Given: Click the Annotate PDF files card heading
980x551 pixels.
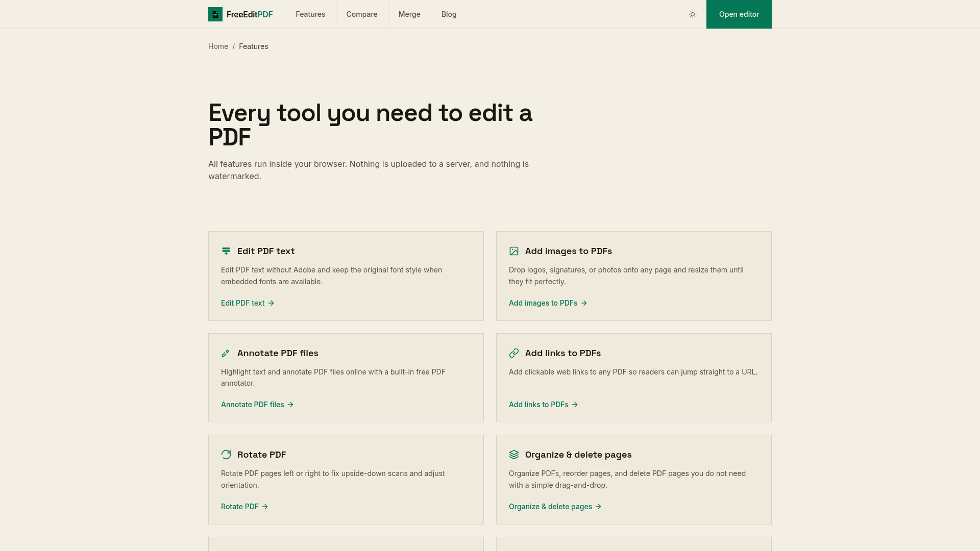Looking at the screenshot, I should [278, 353].
